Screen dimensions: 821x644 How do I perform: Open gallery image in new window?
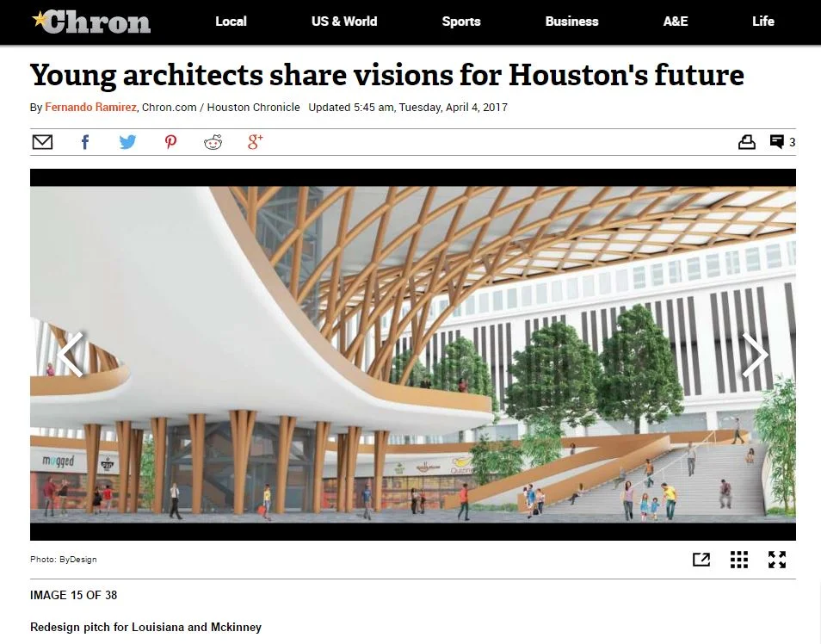click(701, 560)
